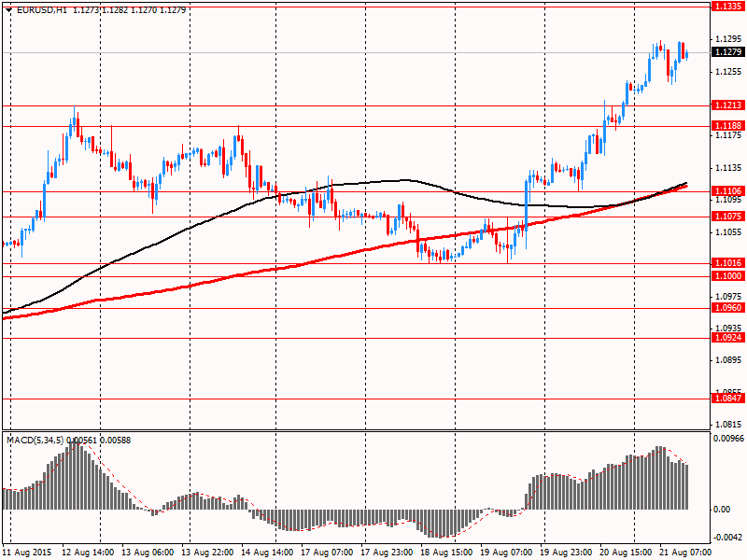Select the red level label 1.1106
The width and height of the screenshot is (747, 560).
coord(728,191)
